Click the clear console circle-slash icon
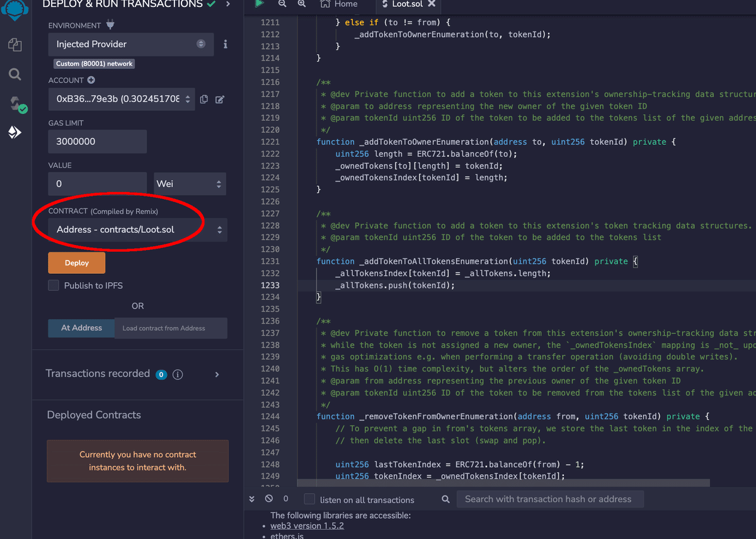The width and height of the screenshot is (756, 539). coord(269,499)
